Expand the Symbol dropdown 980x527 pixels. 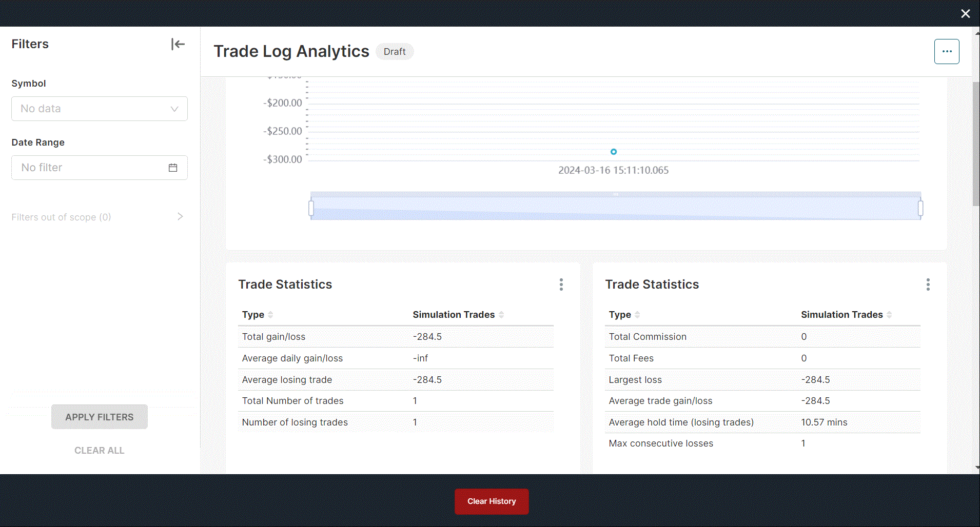pyautogui.click(x=100, y=109)
